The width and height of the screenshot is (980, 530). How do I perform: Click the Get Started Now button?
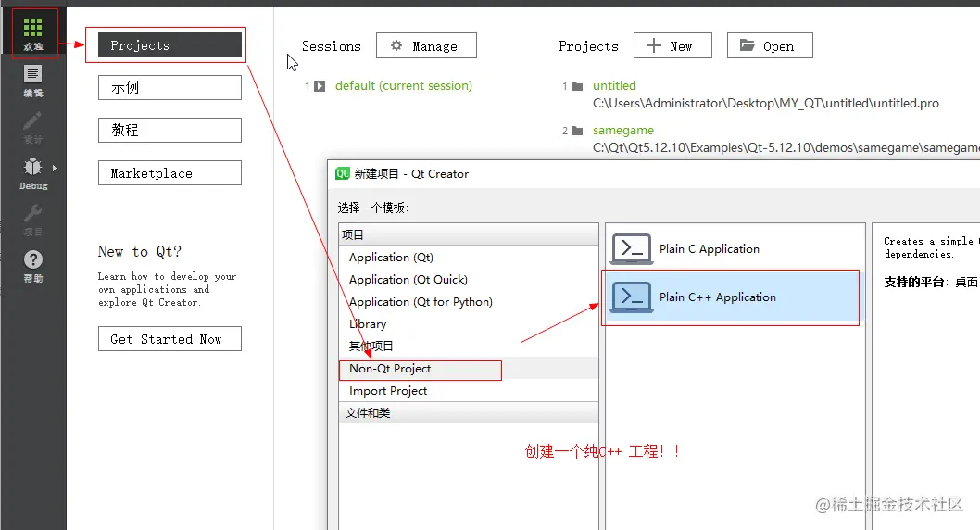click(170, 339)
